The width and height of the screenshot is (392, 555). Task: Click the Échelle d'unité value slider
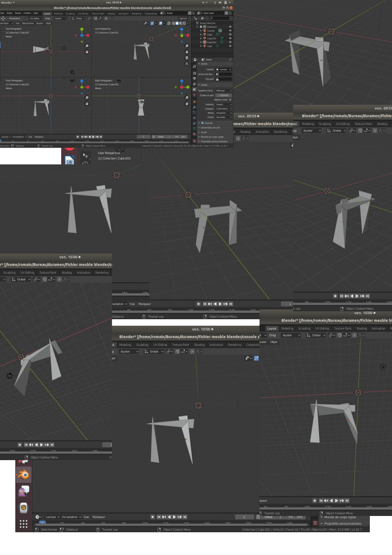pyautogui.click(x=223, y=95)
